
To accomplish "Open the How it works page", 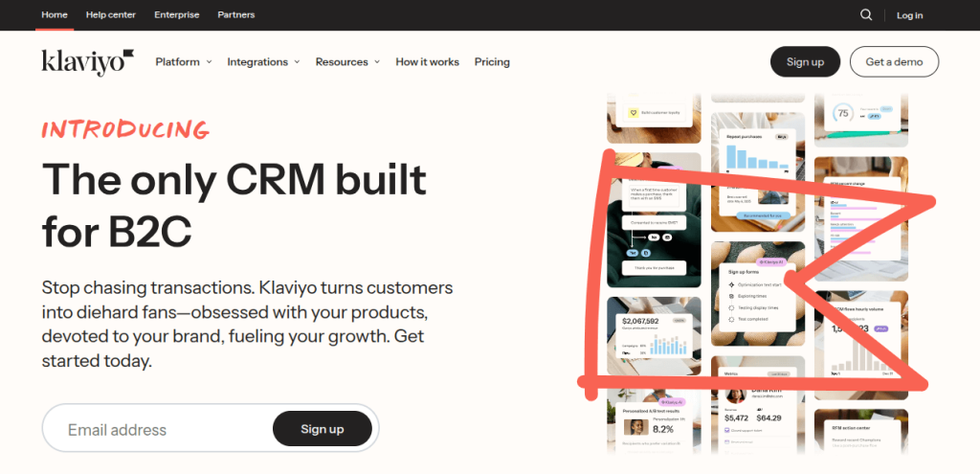I will [x=428, y=62].
